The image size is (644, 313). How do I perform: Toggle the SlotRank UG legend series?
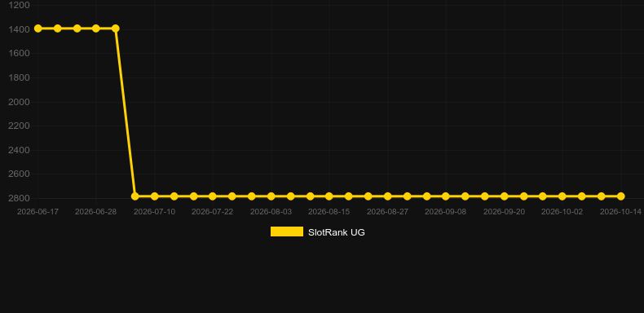[317, 232]
